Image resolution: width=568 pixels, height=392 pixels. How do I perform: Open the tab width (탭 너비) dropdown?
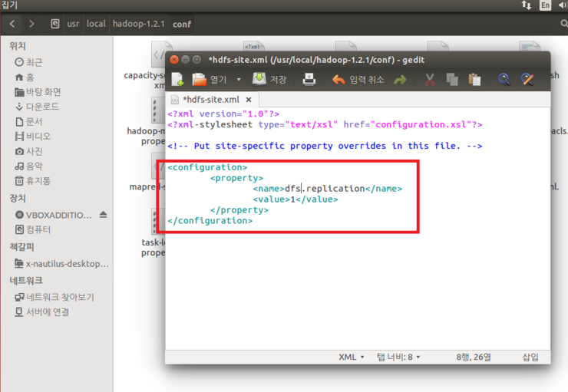[399, 357]
